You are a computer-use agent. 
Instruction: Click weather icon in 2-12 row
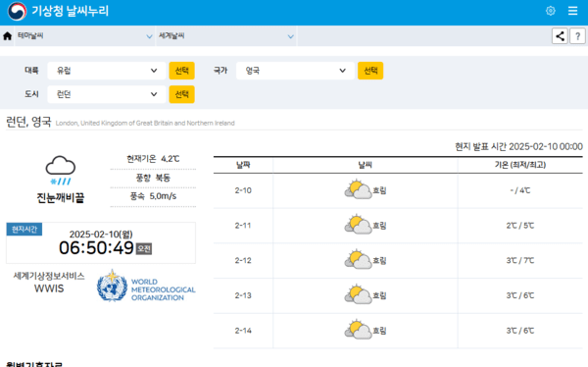tap(358, 260)
